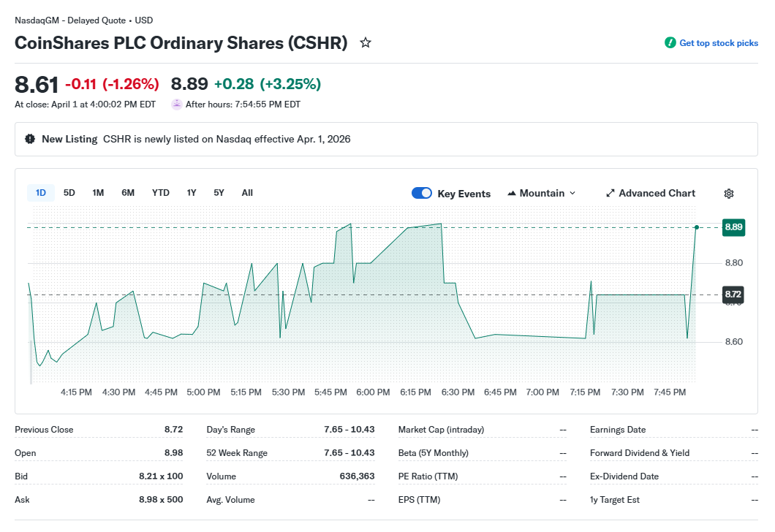Open the Get top stock picks link
The image size is (775, 532).
(718, 43)
